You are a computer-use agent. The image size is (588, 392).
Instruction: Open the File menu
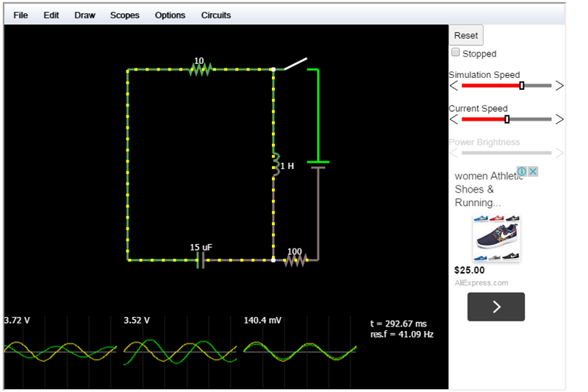click(x=21, y=15)
